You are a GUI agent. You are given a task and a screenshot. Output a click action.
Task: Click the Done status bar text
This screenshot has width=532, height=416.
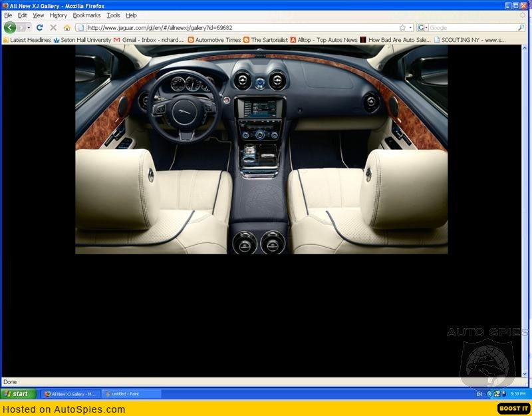click(x=10, y=382)
